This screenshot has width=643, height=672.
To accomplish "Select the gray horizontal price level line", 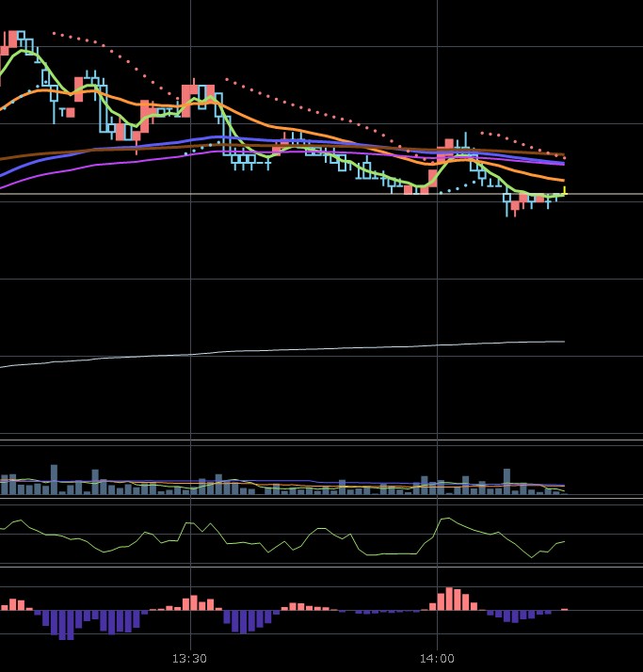I will coord(603,194).
